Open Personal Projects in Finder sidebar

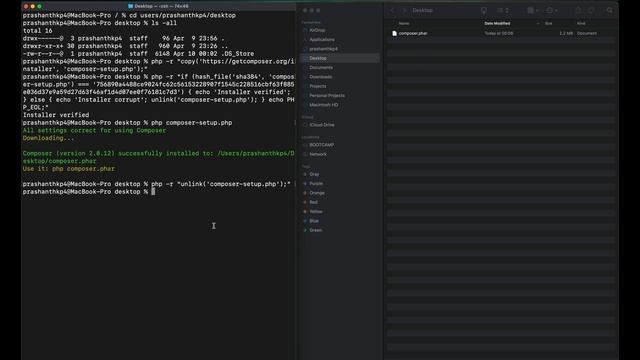(327, 96)
